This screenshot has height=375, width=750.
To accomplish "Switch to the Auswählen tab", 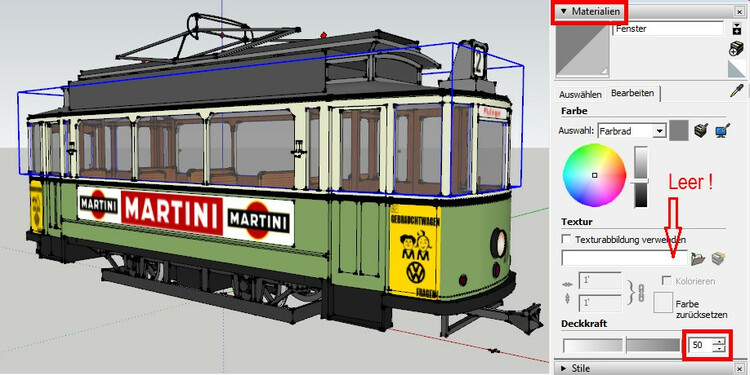I will click(x=580, y=95).
